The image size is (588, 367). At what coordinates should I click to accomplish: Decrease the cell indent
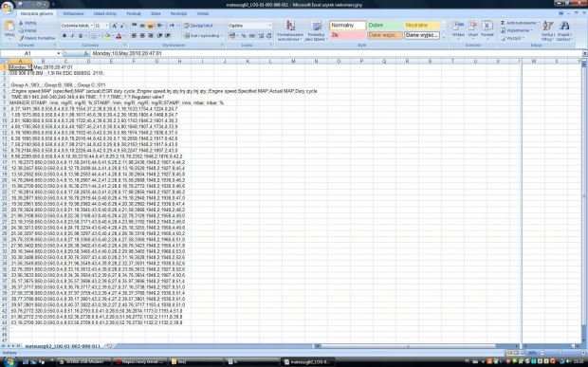tap(159, 36)
